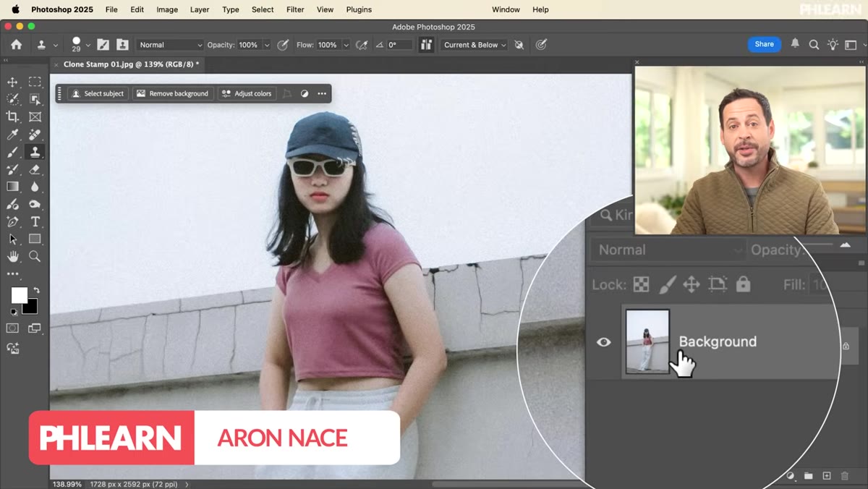The image size is (868, 489).
Task: Expand the status bar info chevron
Action: coord(187,484)
